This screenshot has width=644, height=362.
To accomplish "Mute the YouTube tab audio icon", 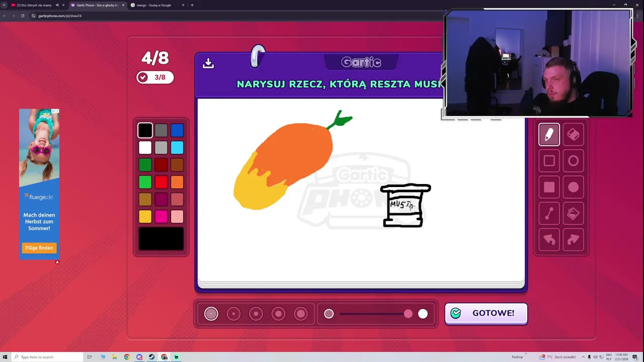I will pyautogui.click(x=57, y=5).
